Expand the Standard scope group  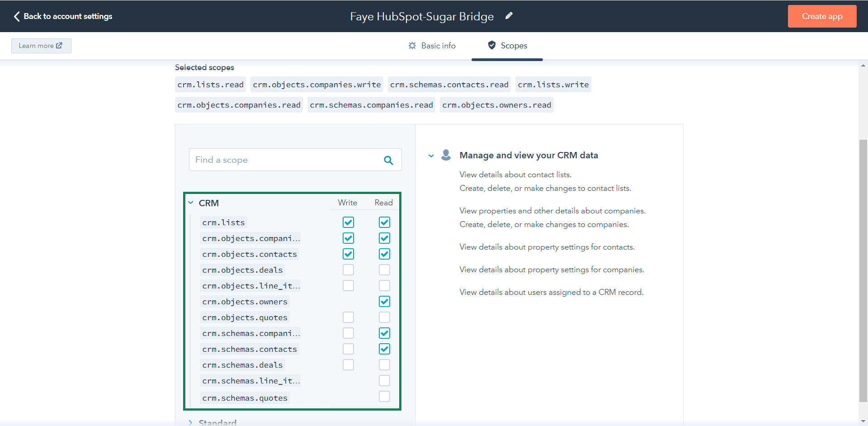coord(191,422)
